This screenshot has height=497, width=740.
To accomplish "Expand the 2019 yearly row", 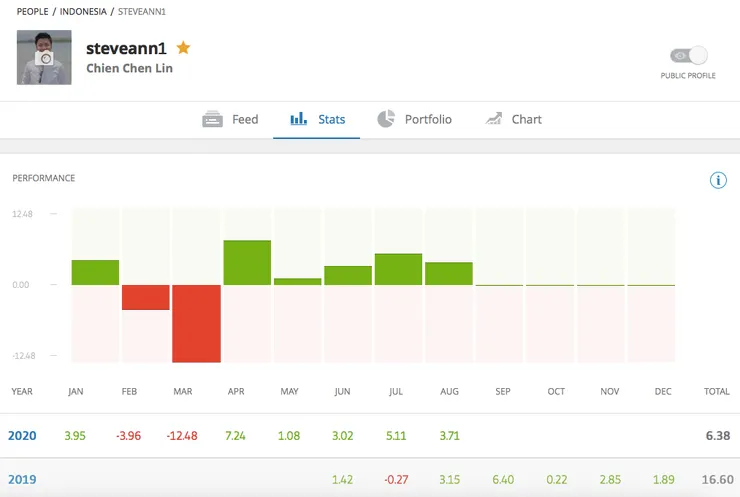I will coord(22,480).
